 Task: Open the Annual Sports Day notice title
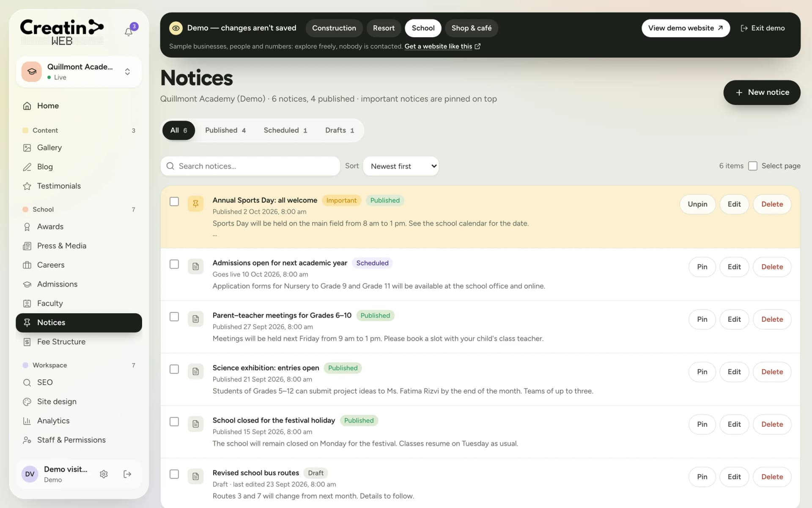(x=265, y=200)
